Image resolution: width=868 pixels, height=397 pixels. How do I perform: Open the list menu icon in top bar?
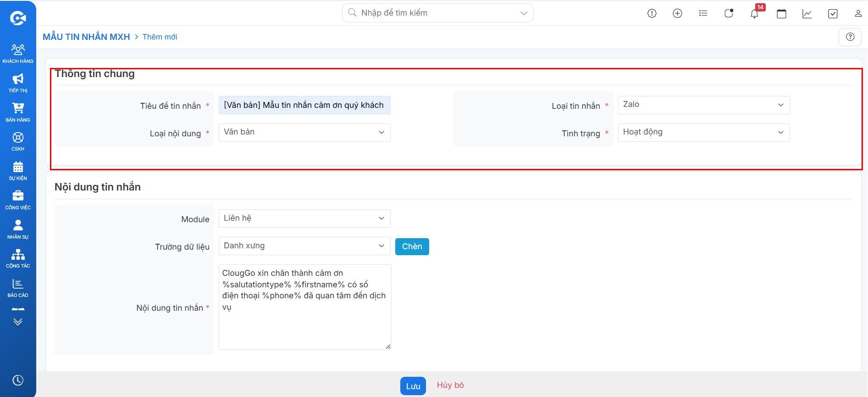click(x=703, y=13)
